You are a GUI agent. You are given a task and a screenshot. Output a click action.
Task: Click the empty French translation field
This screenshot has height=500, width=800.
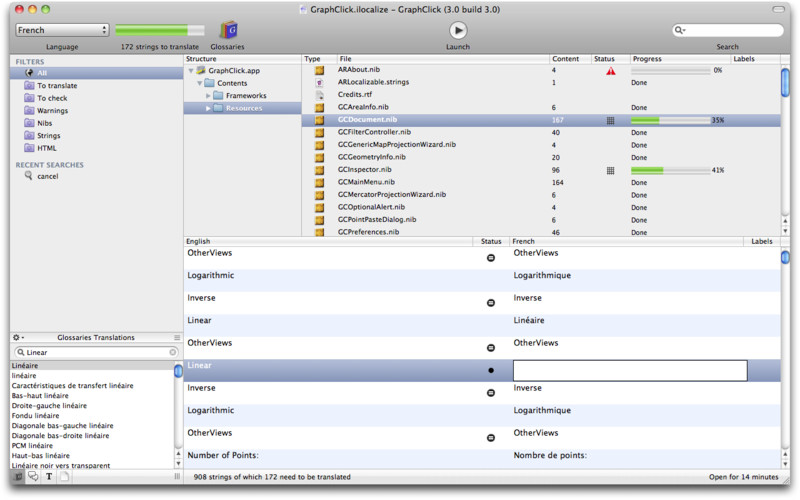[x=630, y=370]
